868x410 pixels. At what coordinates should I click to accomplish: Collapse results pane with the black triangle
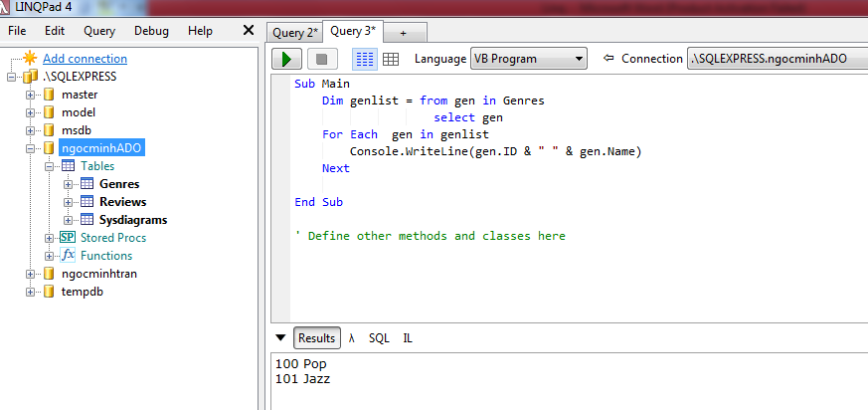280,338
